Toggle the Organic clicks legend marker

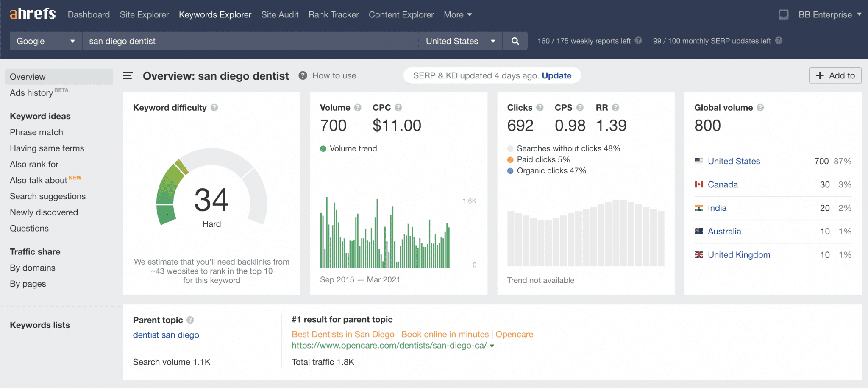pos(510,171)
